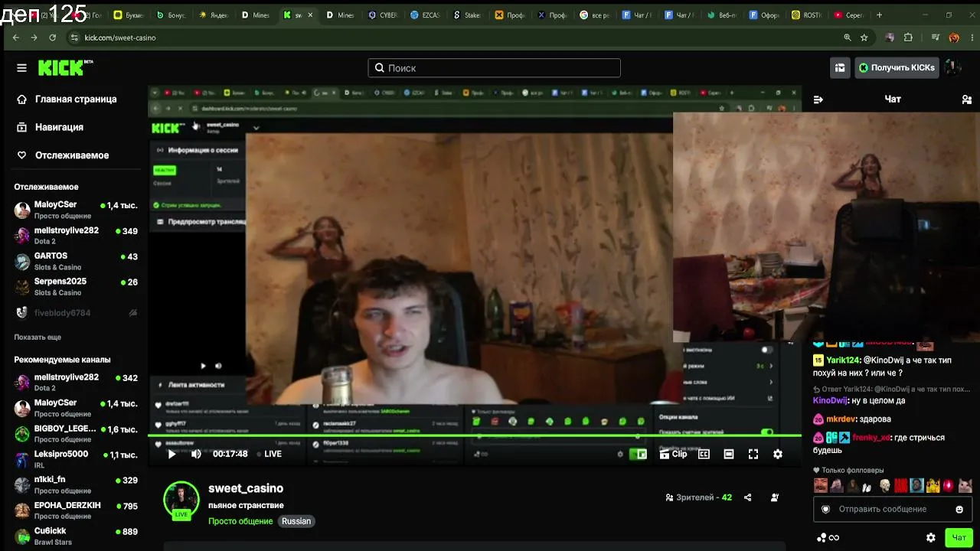This screenshot has width=980, height=551.
Task: Click Зрителей viewer count
Action: 699,497
